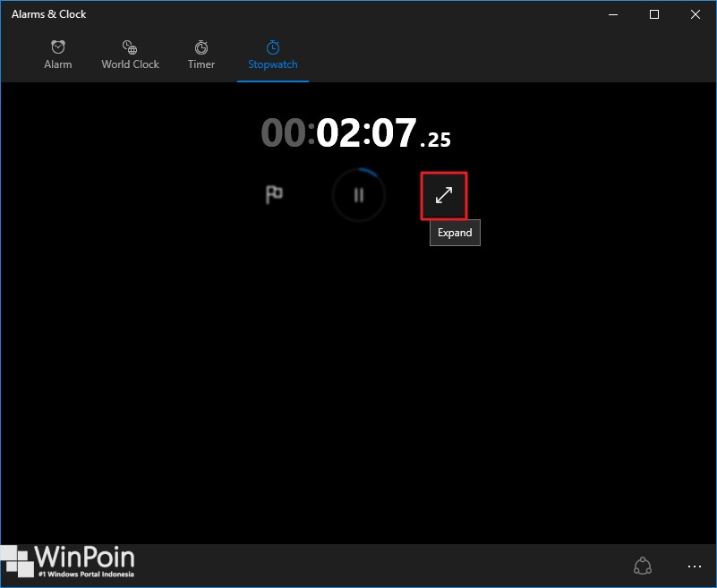Open the more options ellipsis menu
717x588 pixels.
pos(694,567)
